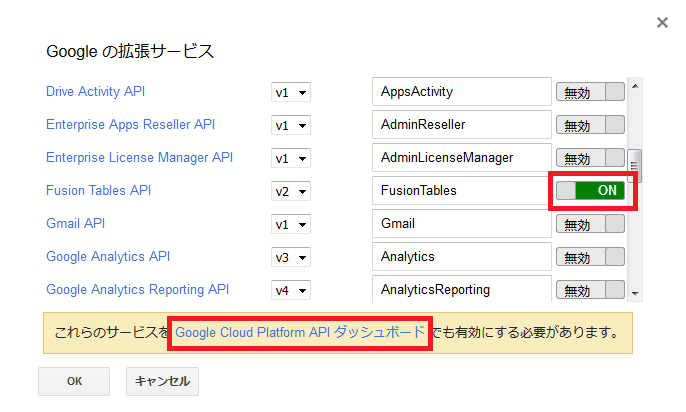
Task: Open the Drive Activity API link
Action: pos(95,91)
